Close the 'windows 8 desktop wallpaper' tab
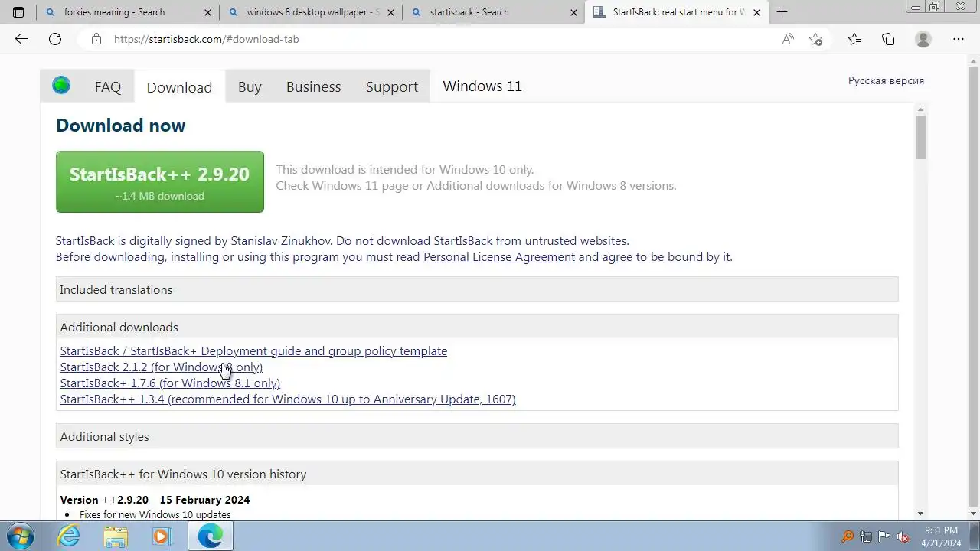The width and height of the screenshot is (980, 551). [391, 12]
